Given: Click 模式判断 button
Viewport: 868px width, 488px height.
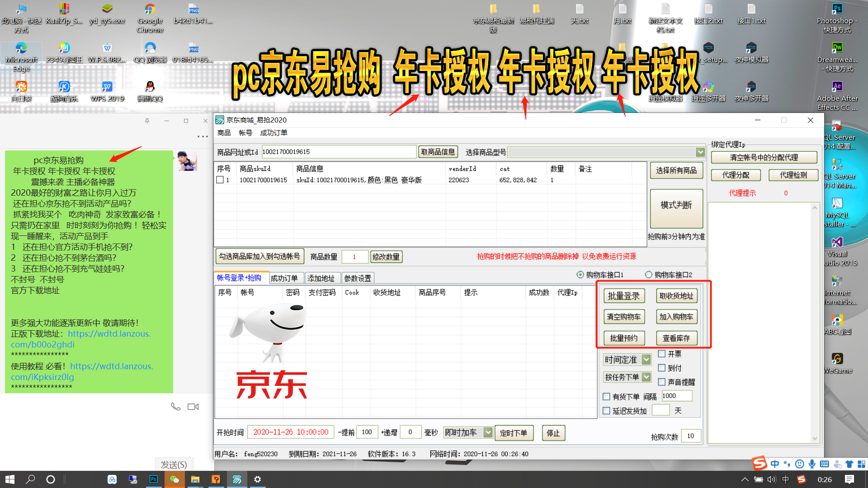Looking at the screenshot, I should (x=676, y=208).
